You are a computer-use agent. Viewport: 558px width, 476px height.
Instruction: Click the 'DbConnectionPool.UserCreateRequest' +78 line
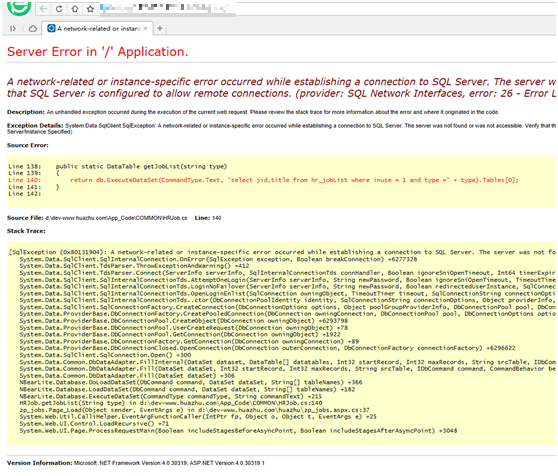click(x=184, y=328)
